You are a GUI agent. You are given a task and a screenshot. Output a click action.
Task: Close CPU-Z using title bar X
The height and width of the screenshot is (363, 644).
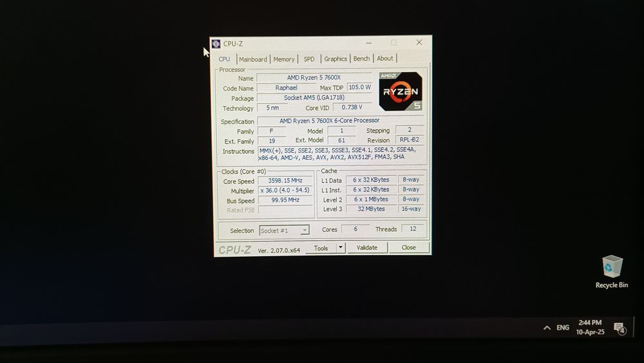[419, 42]
